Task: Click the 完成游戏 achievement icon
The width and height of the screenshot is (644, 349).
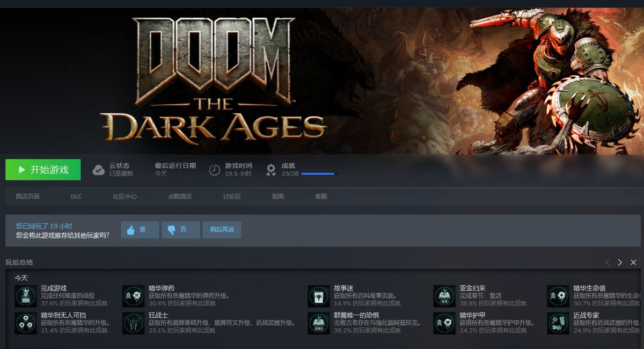Action: [x=25, y=296]
